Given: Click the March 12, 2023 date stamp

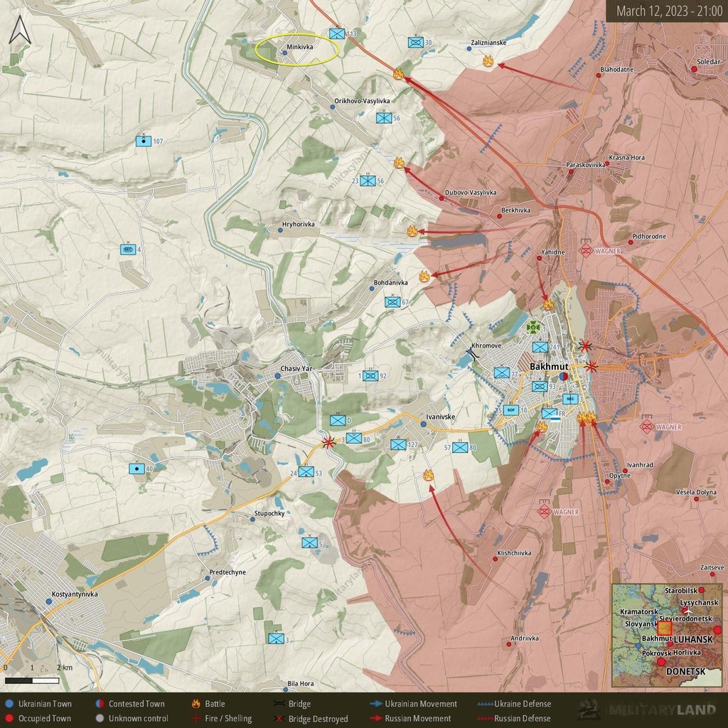Looking at the screenshot, I should pyautogui.click(x=669, y=11).
